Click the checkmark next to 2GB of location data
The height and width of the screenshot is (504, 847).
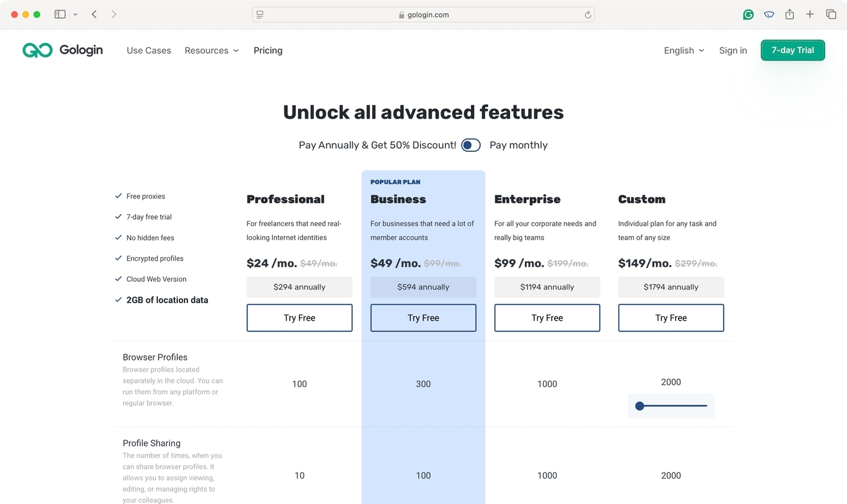pos(119,299)
